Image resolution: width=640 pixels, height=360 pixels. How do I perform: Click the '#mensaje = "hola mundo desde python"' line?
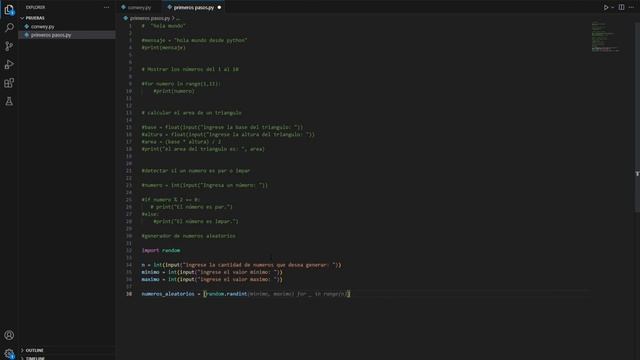click(194, 40)
